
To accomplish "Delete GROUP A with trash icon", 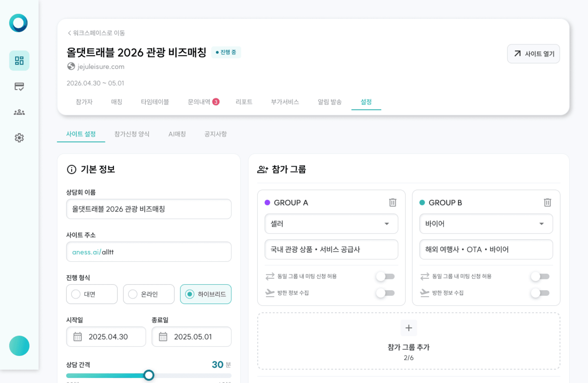I will click(x=392, y=203).
